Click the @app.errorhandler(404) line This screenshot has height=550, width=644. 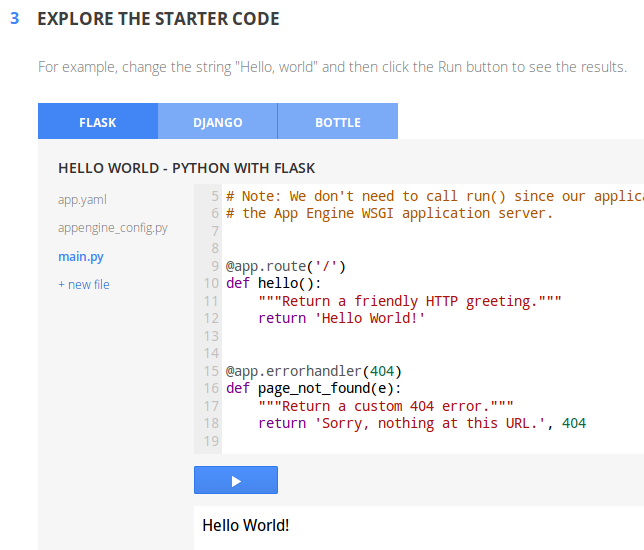pyautogui.click(x=314, y=371)
